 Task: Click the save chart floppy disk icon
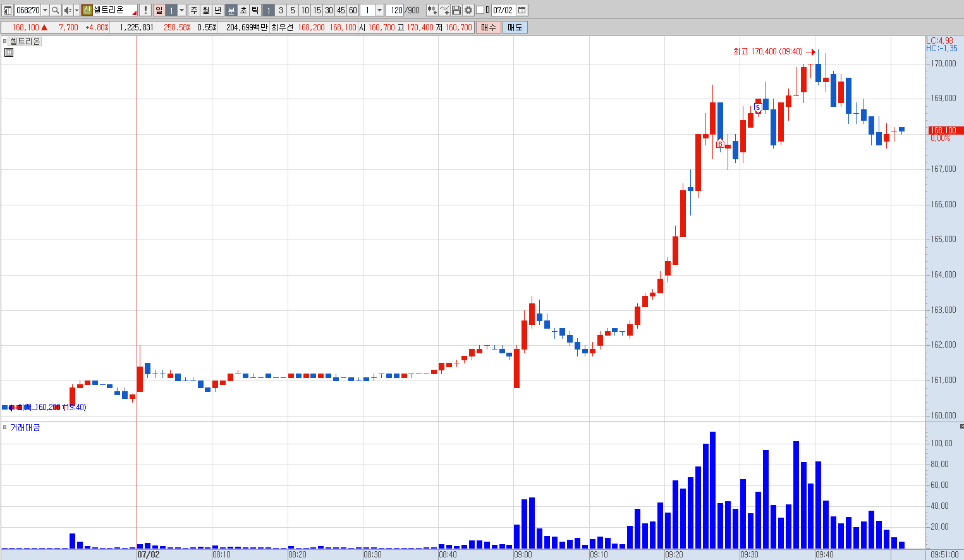tap(456, 10)
